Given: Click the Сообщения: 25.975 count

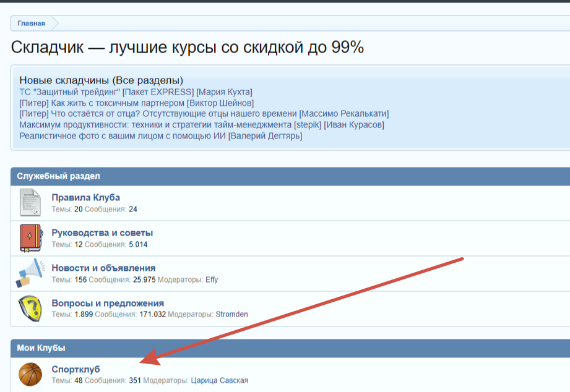Looking at the screenshot, I should pos(122,279).
